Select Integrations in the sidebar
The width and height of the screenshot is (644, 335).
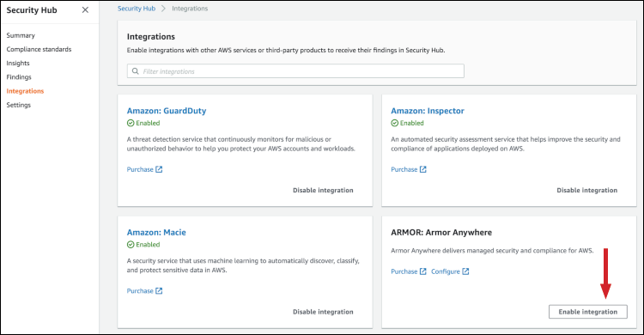coord(25,91)
